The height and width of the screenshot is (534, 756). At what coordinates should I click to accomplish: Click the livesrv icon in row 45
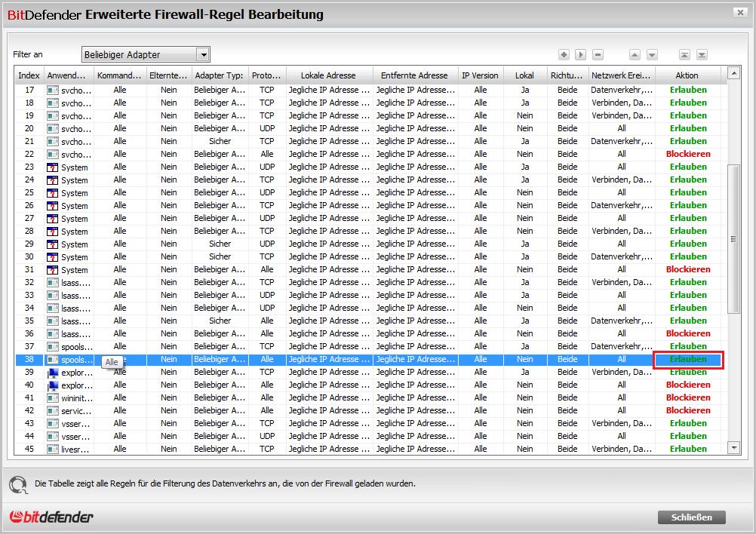pos(53,450)
